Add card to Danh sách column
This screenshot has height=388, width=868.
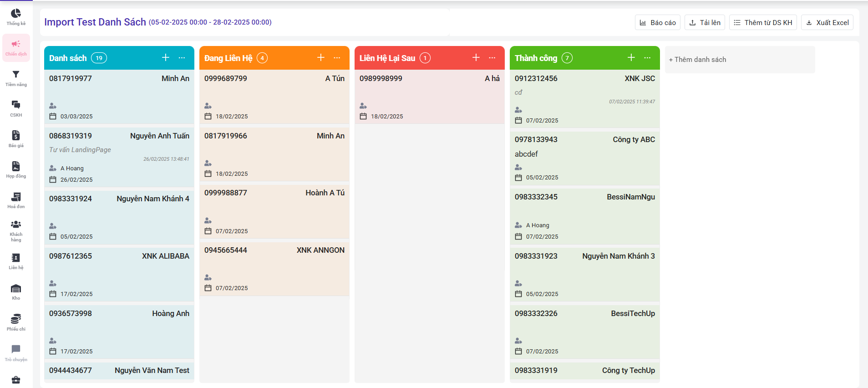166,57
